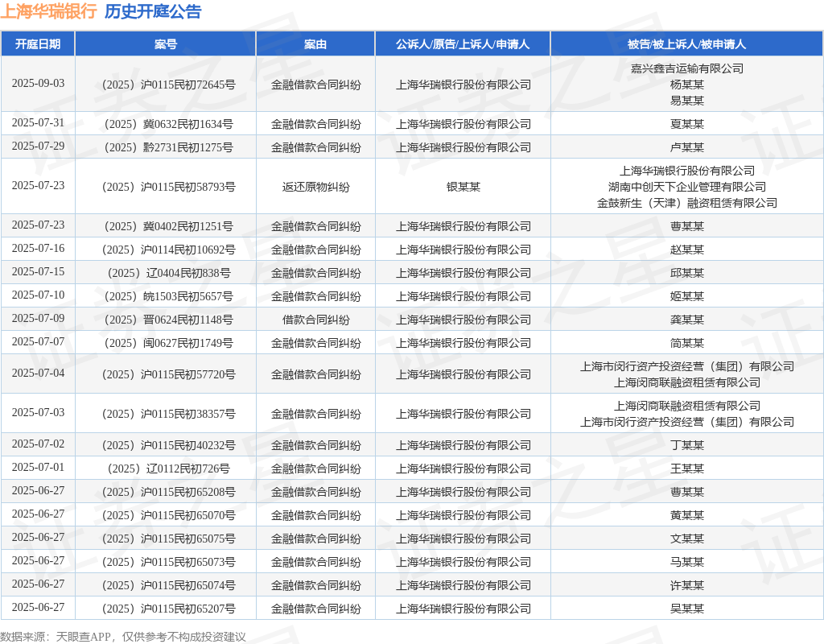This screenshot has height=644, width=824.
Task: Click plaintiff 银某某
Action: point(463,187)
